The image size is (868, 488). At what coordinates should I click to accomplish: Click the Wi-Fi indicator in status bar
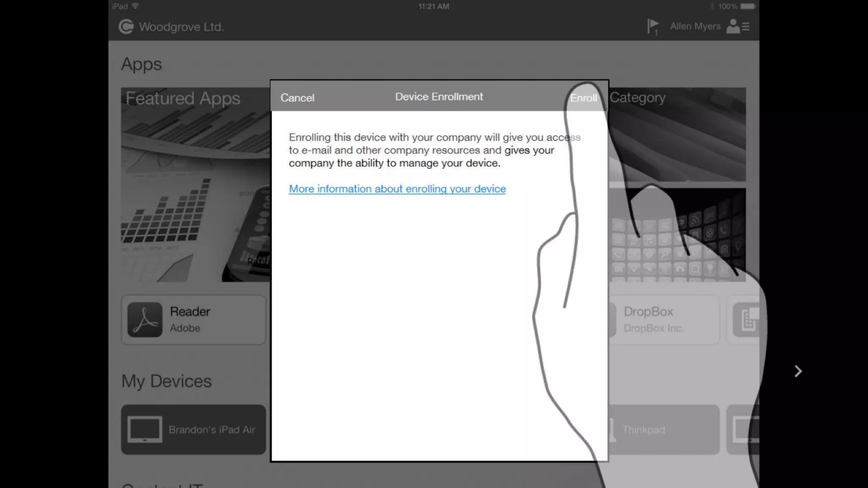pyautogui.click(x=135, y=6)
